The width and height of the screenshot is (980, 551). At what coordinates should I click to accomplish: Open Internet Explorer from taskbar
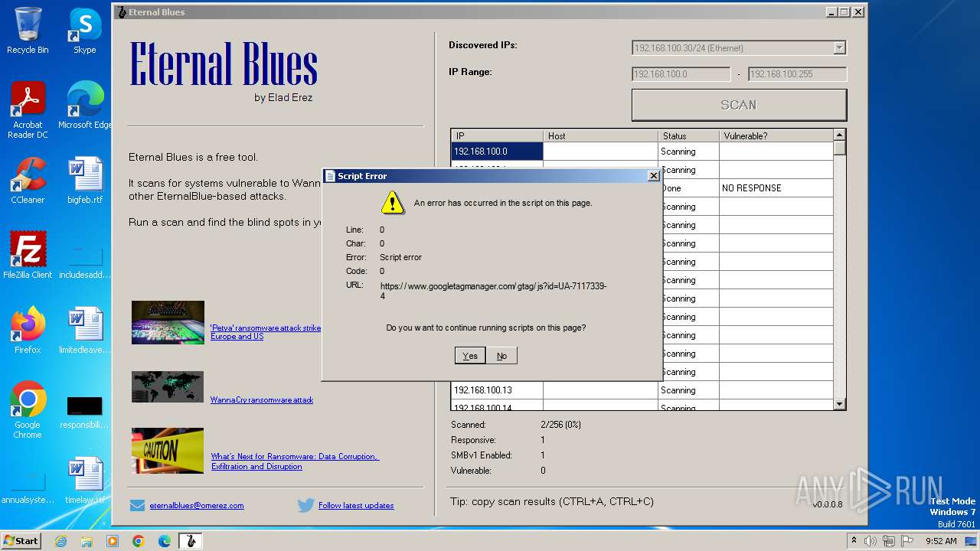pos(60,541)
